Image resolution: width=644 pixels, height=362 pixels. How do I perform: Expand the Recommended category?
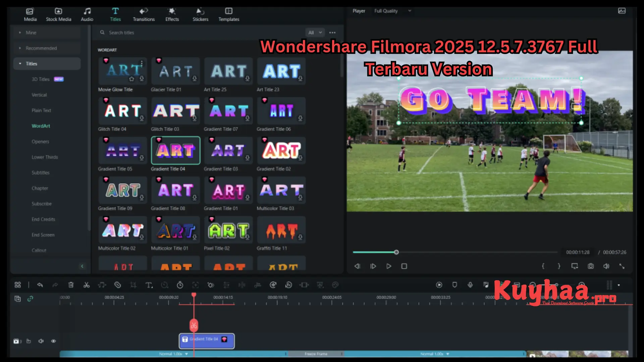point(47,48)
